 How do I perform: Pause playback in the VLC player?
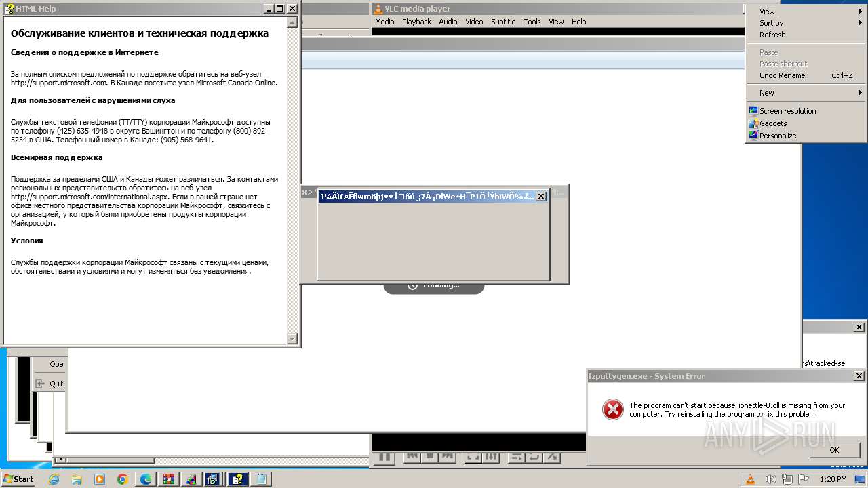(x=384, y=458)
